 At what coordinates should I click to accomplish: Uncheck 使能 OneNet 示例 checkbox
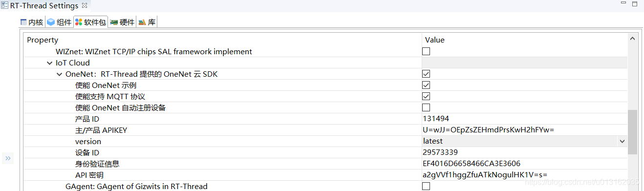[426, 85]
